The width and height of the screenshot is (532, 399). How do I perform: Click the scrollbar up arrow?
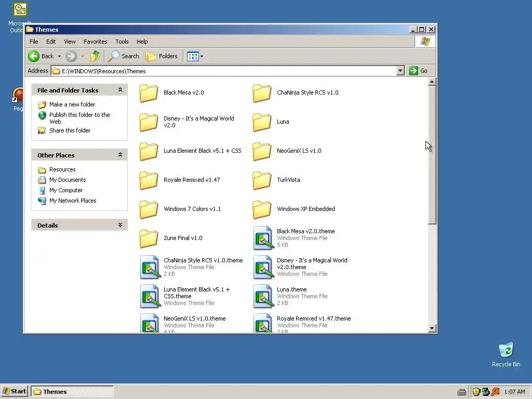pos(432,82)
